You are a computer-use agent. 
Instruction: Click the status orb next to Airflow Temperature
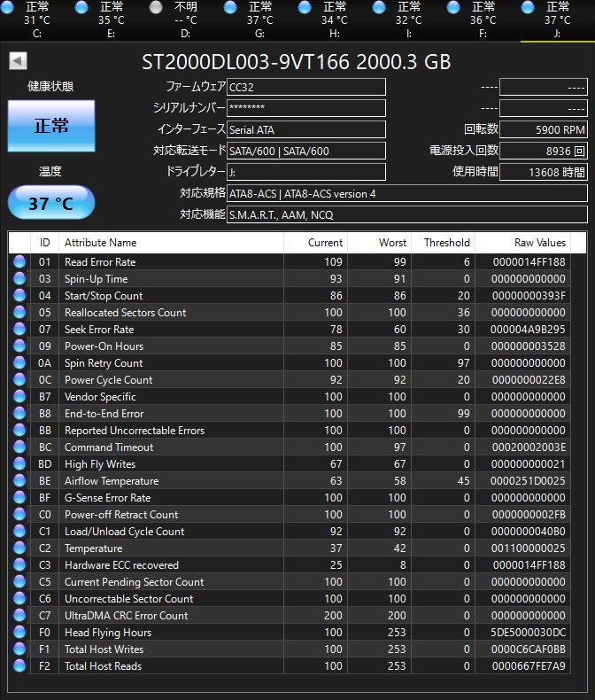(19, 481)
